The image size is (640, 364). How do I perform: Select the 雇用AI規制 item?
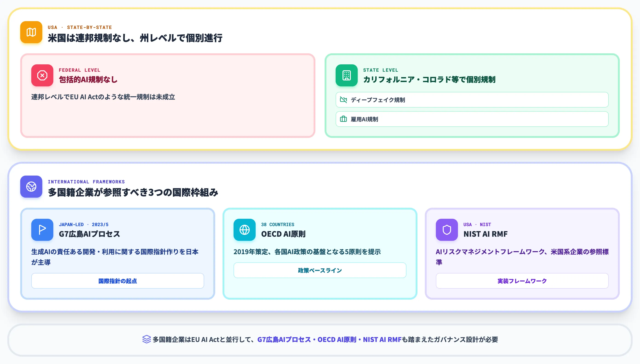point(472,119)
